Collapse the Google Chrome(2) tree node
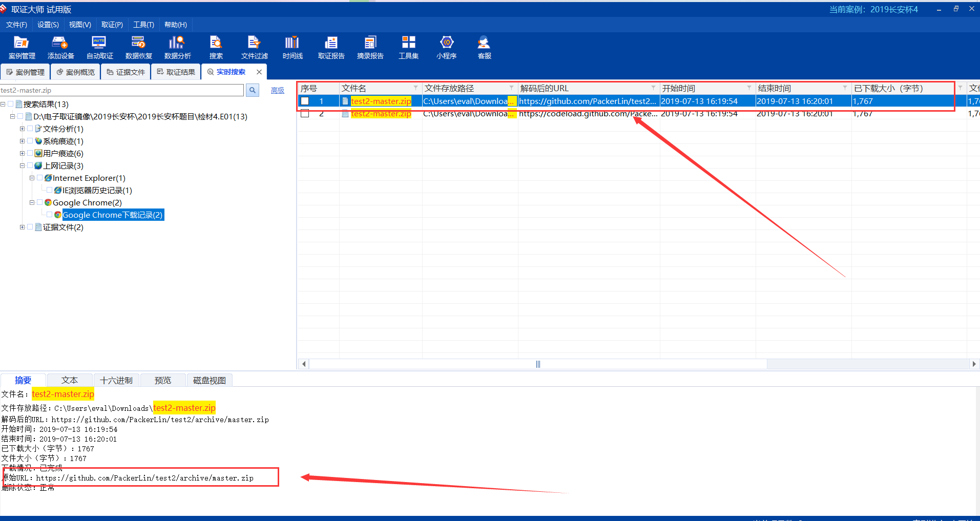 click(32, 202)
